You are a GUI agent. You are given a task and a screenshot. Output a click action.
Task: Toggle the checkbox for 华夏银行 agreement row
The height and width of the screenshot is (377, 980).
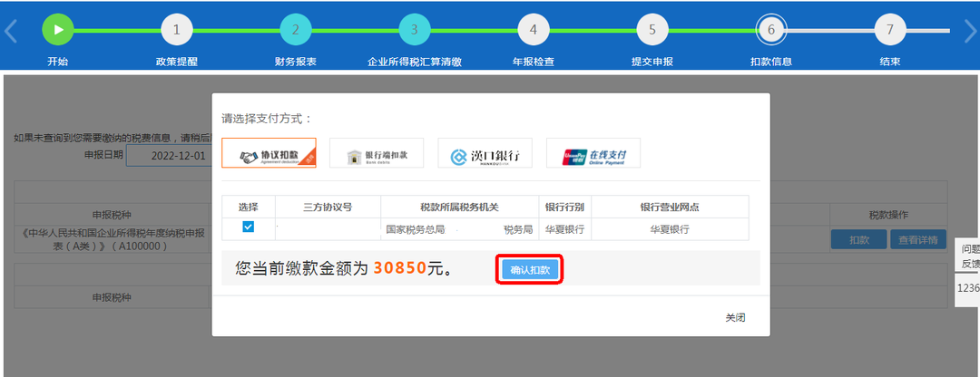coord(249,227)
